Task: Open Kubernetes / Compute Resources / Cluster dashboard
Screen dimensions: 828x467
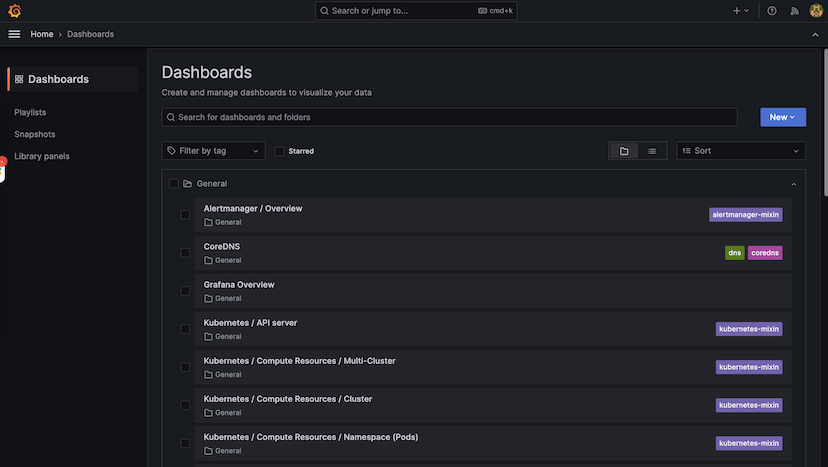Action: 288,399
